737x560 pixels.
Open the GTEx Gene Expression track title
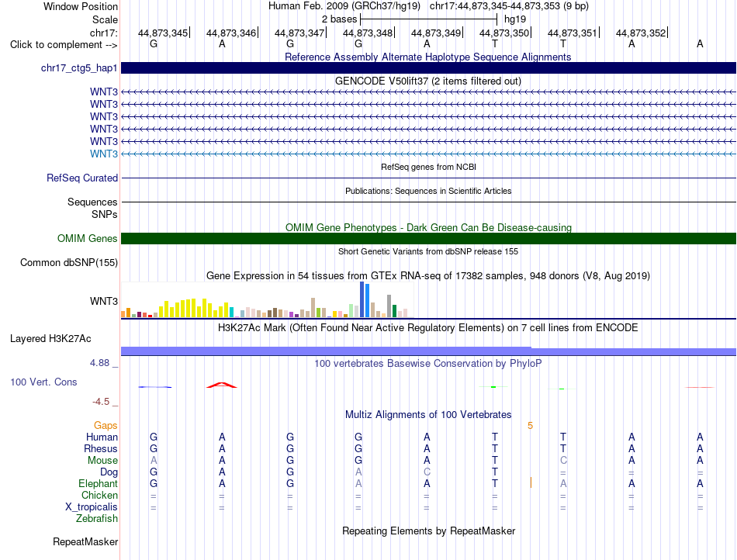428,276
